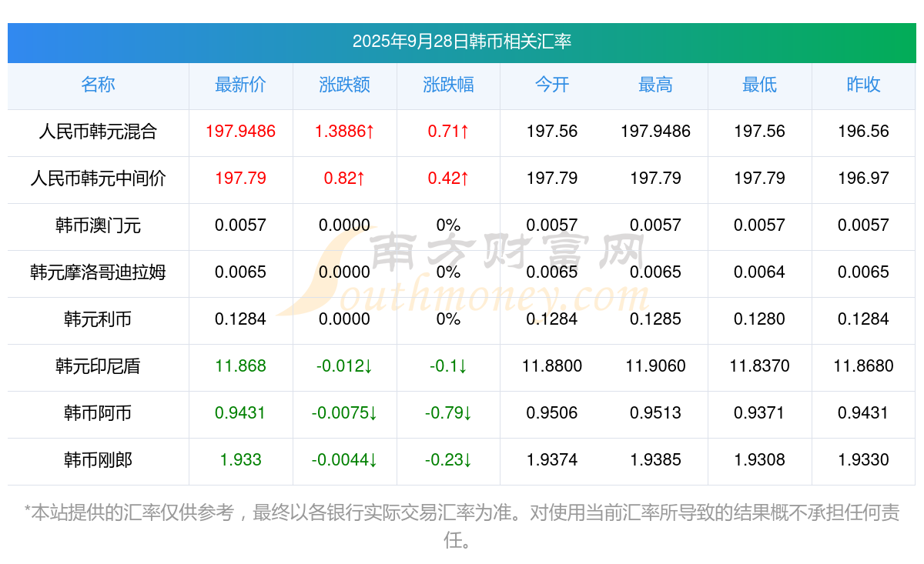Screen dimensions: 924x564
Task: Click the lowest value 1.9308
Action: point(759,460)
